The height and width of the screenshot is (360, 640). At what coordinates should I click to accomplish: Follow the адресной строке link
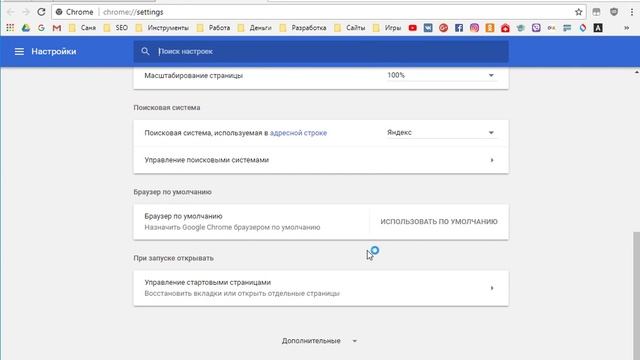[x=298, y=133]
